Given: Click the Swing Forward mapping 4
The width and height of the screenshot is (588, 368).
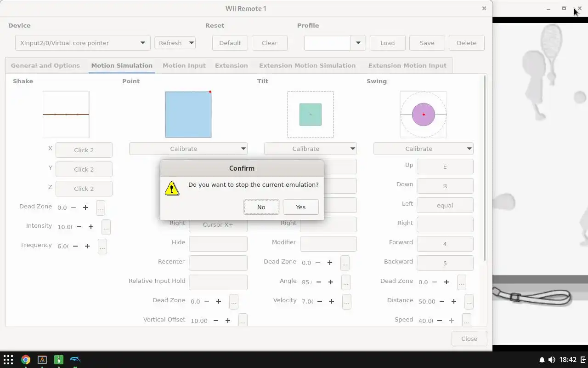Looking at the screenshot, I should coord(445,244).
